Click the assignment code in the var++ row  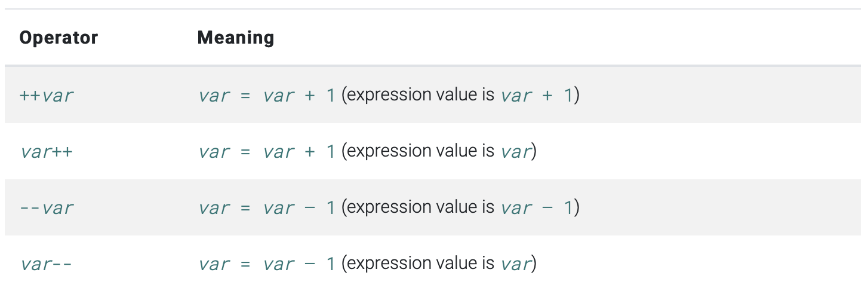tap(267, 151)
